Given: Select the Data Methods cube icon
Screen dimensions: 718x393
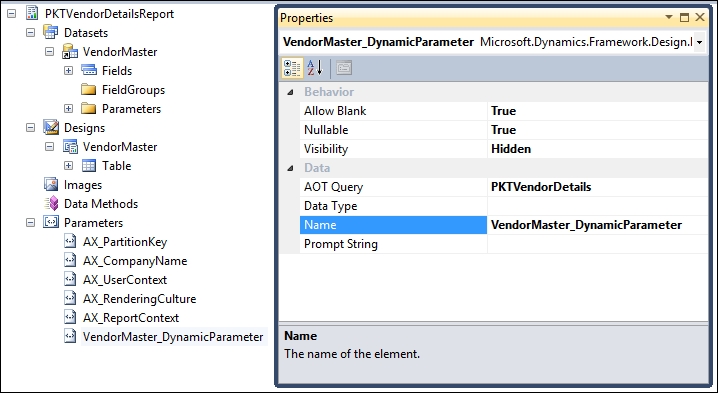Looking at the screenshot, I should point(51,203).
